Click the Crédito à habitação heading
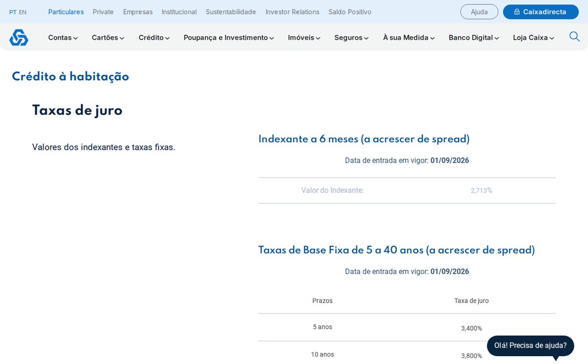 (x=71, y=76)
